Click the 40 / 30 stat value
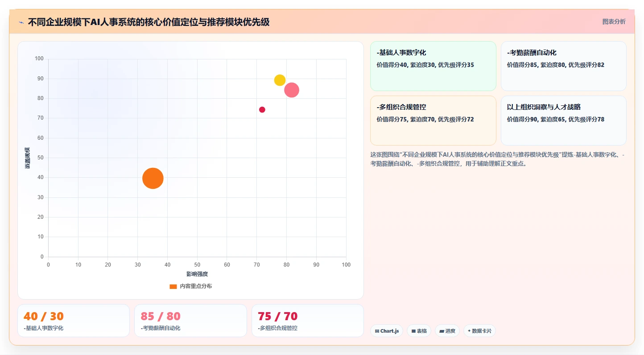The height and width of the screenshot is (355, 644). pyautogui.click(x=44, y=316)
